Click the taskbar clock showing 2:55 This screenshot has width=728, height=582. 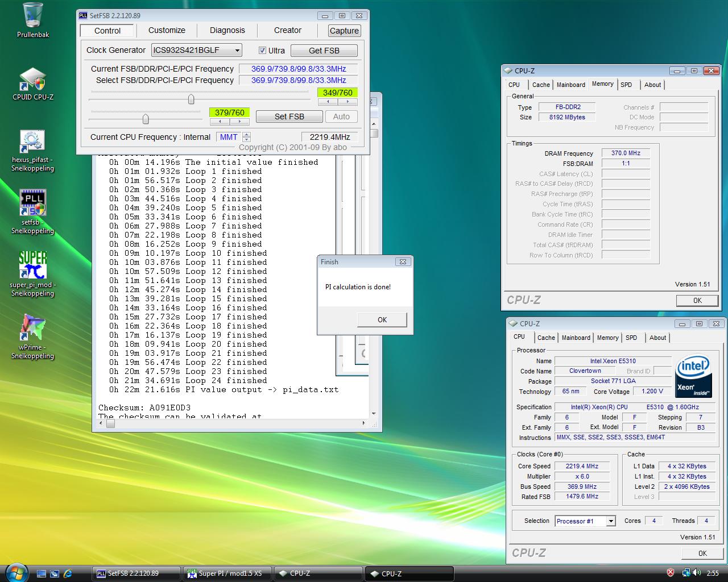tap(713, 573)
